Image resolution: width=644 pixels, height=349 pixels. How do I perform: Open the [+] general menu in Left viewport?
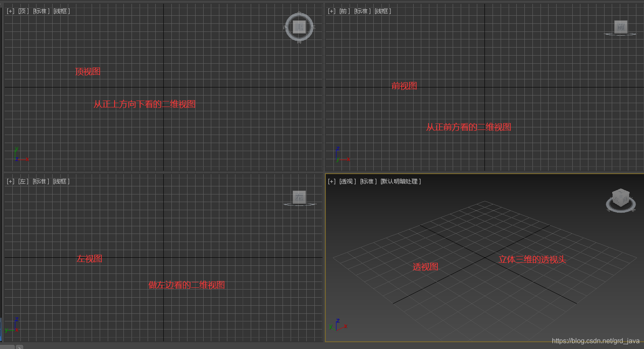pos(11,181)
